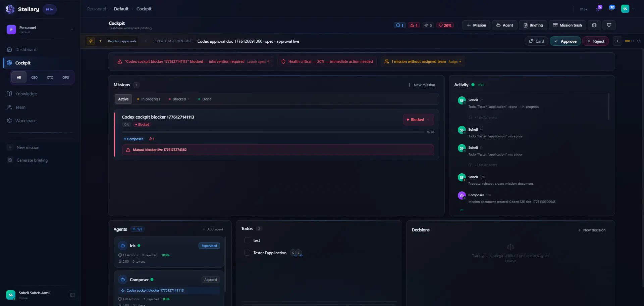644x306 pixels.
Task: Open the layers stack icon button
Action: pyautogui.click(x=594, y=25)
